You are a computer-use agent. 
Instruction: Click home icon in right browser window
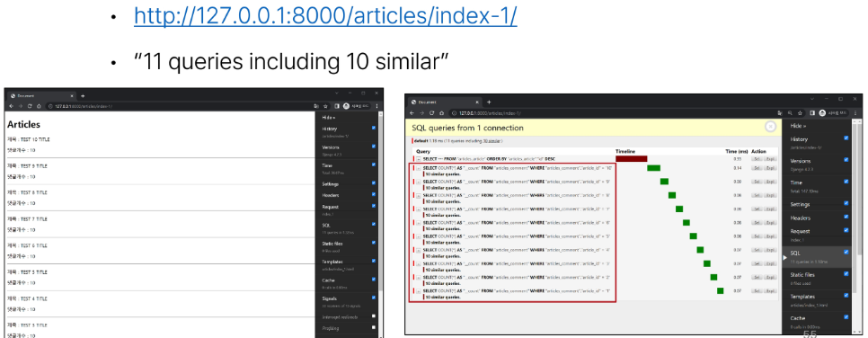point(441,113)
